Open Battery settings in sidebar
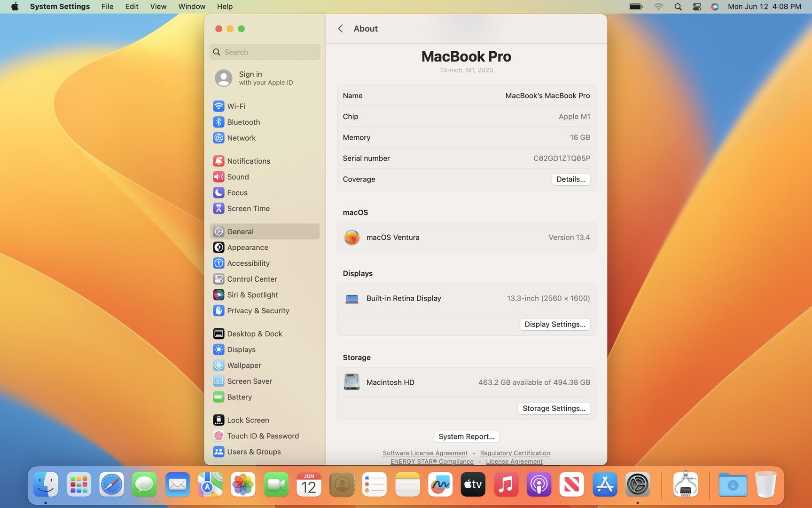Screen dimensions: 812x508 click(x=239, y=397)
